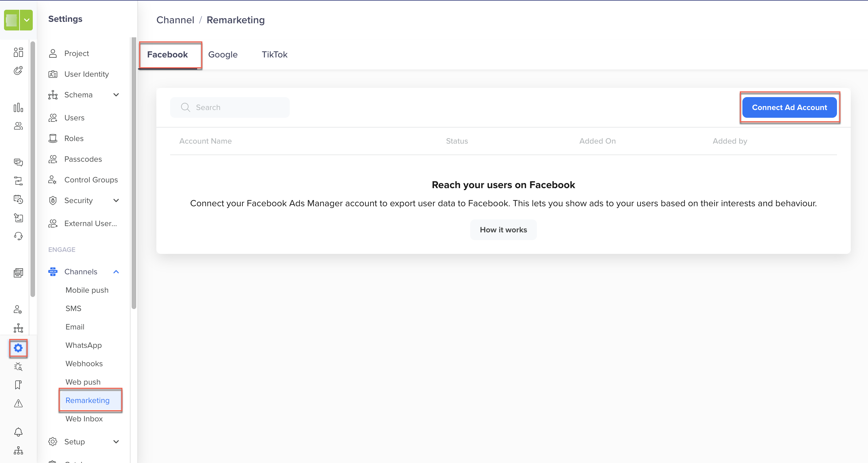Click the ID card icon next to User Identity
This screenshot has width=868, height=463.
tap(53, 74)
